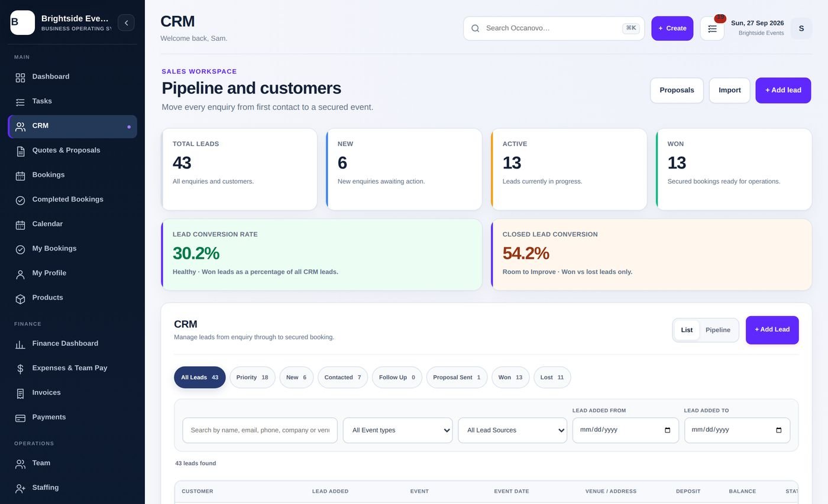Open the All Lead Sources dropdown

point(512,430)
